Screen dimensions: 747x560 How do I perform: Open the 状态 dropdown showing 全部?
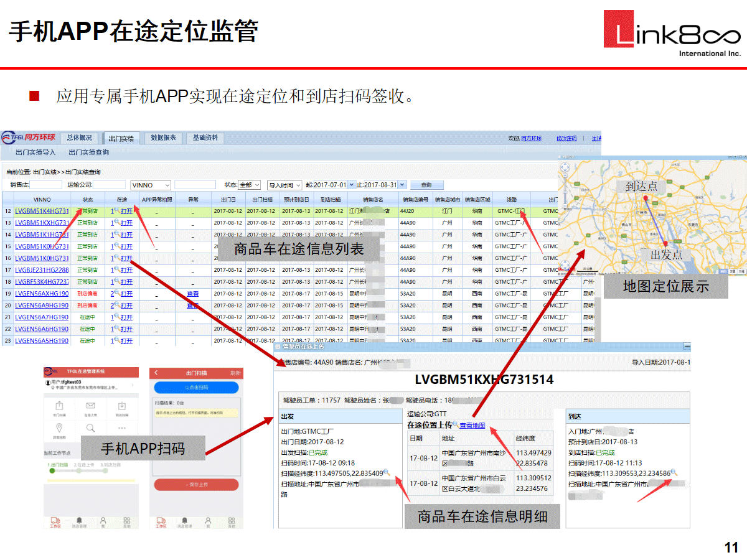(x=250, y=185)
